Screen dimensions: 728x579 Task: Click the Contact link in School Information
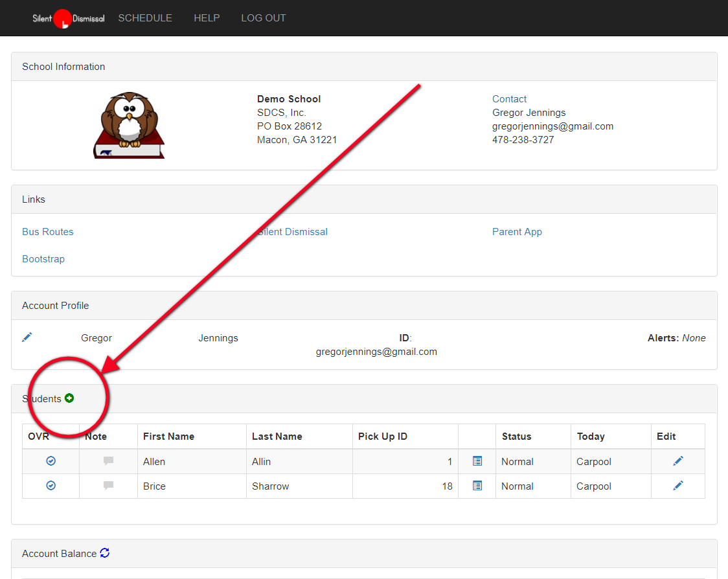pyautogui.click(x=509, y=99)
